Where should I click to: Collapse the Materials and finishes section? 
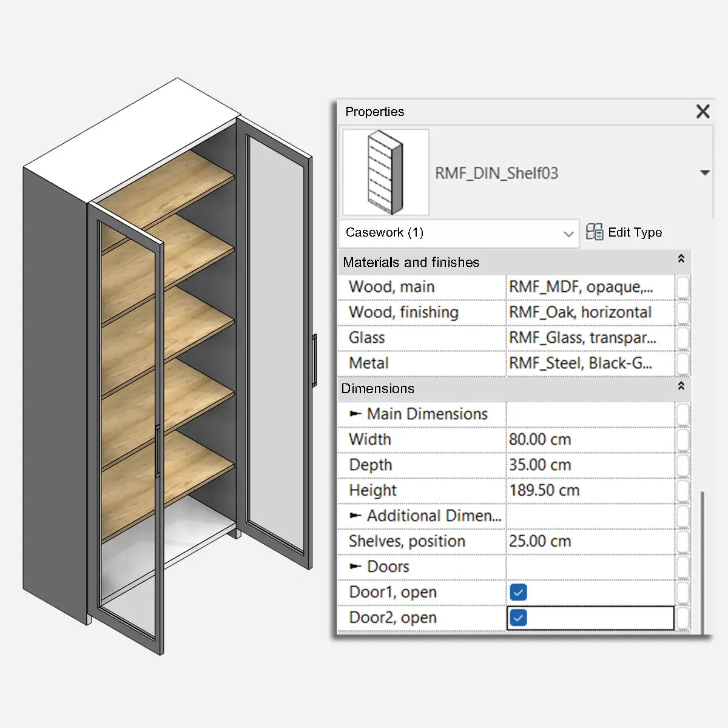pos(681,259)
